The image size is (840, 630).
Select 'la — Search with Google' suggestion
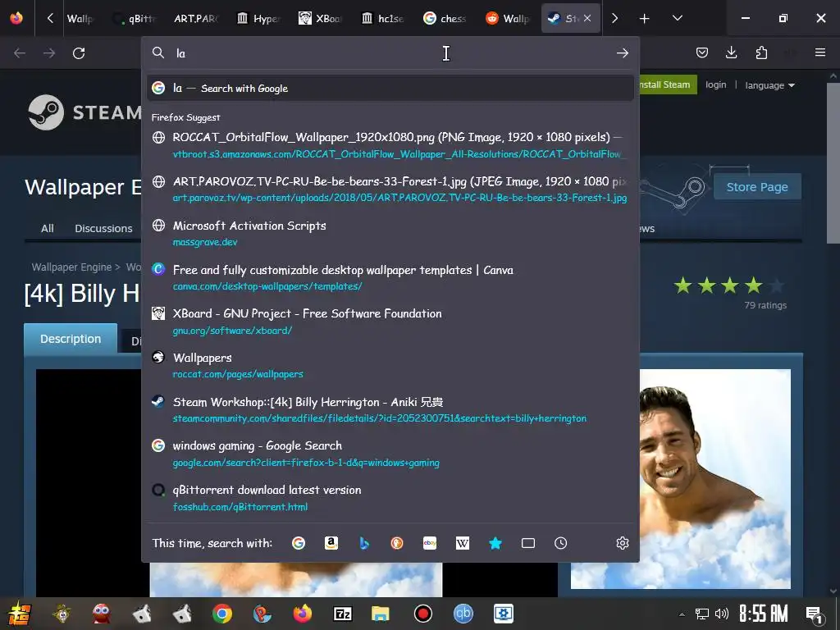pos(390,88)
